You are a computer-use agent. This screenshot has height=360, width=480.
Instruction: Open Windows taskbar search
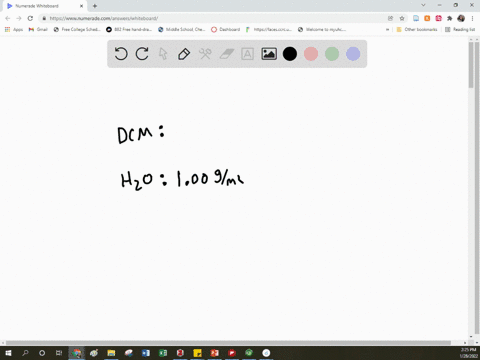pyautogui.click(x=25, y=353)
